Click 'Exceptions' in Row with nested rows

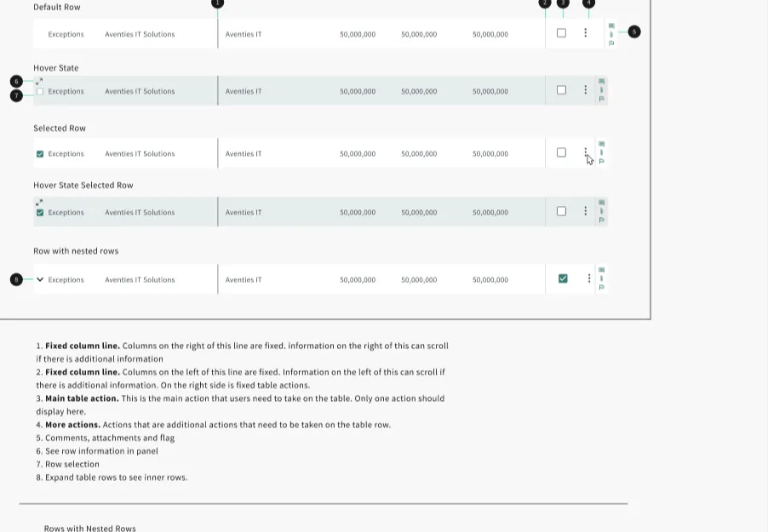click(x=66, y=280)
